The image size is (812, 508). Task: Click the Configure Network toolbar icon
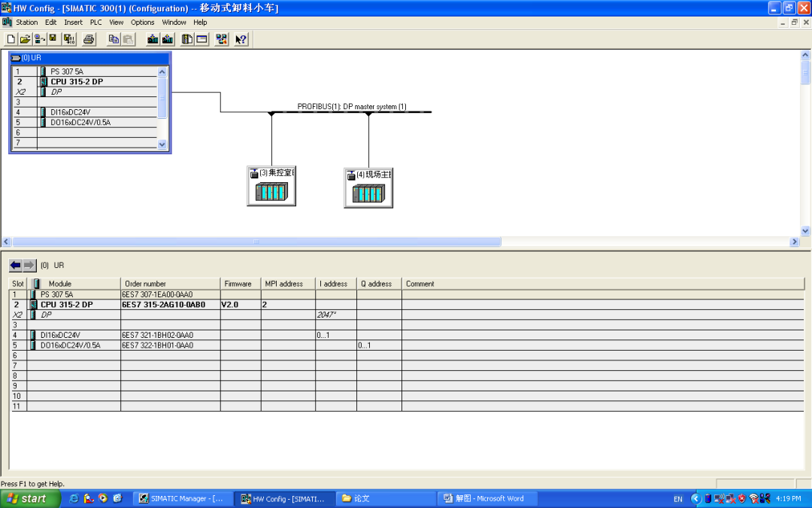tap(222, 39)
